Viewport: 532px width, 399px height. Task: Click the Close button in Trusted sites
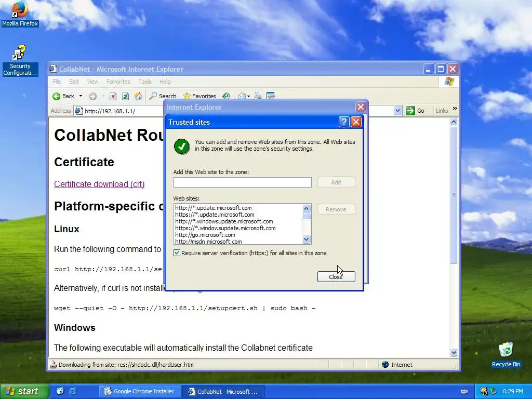336,276
